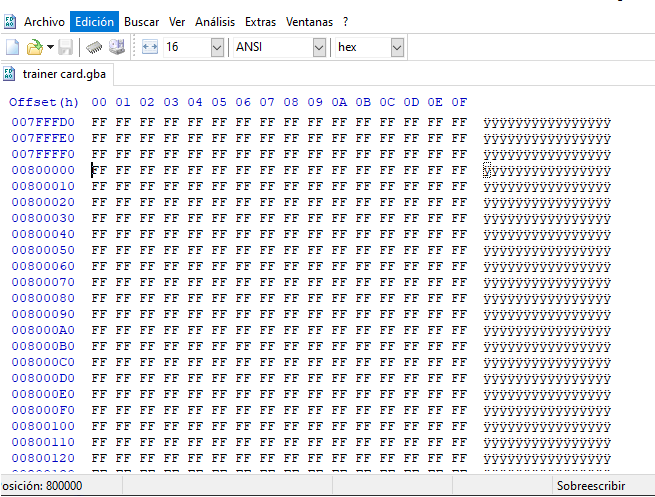Open the Ventanas menu
This screenshot has width=655, height=497.
click(309, 21)
